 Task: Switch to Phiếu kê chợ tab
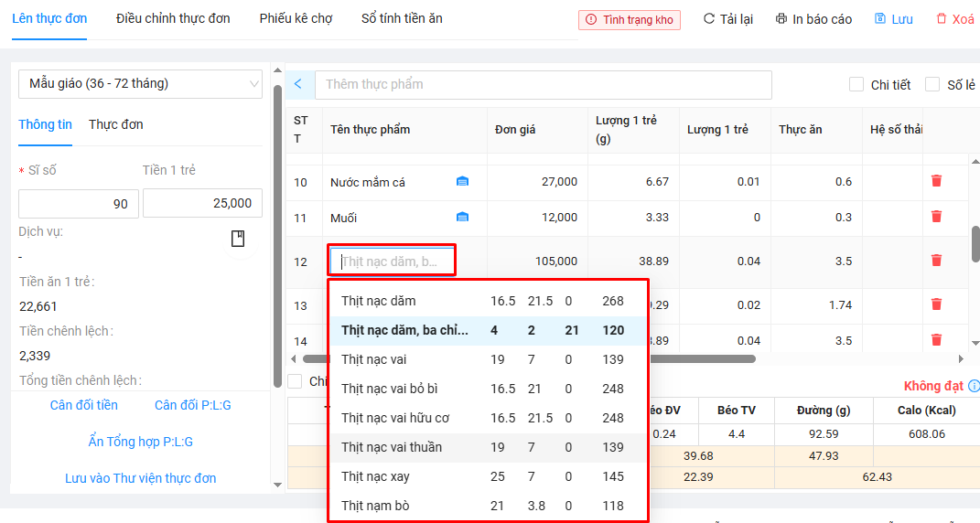[296, 18]
